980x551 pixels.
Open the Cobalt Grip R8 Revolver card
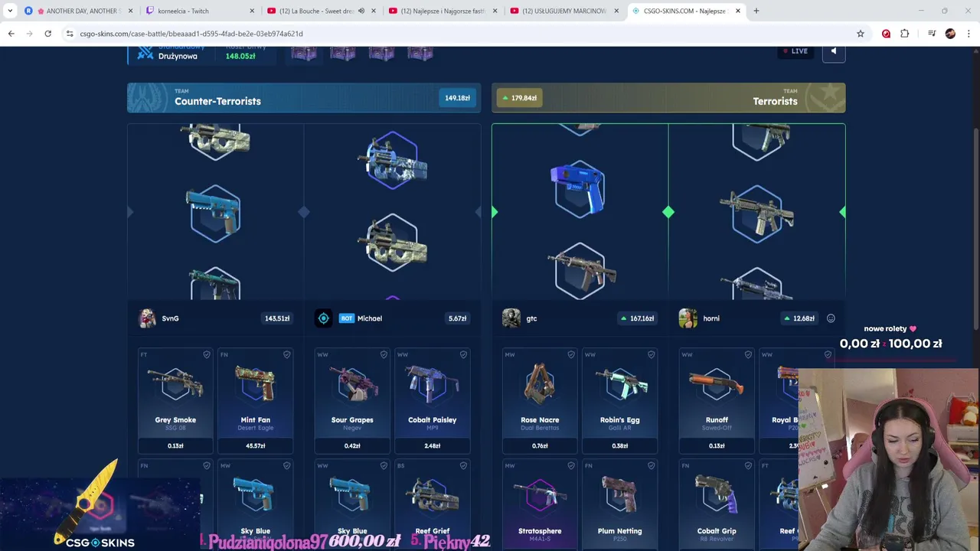coord(717,505)
